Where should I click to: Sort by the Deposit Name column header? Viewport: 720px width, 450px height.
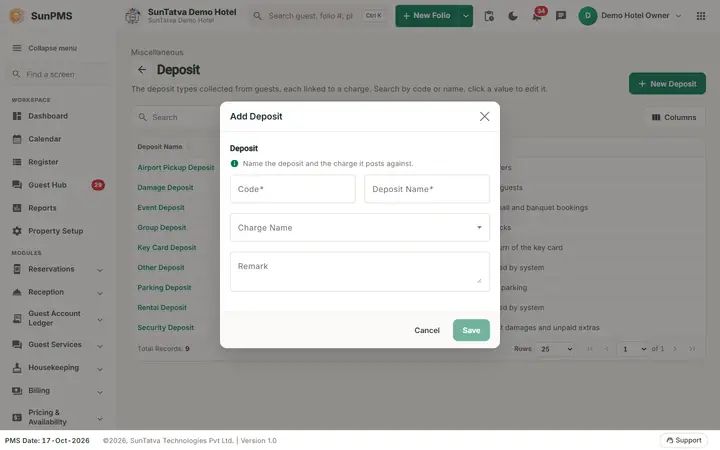(x=160, y=147)
